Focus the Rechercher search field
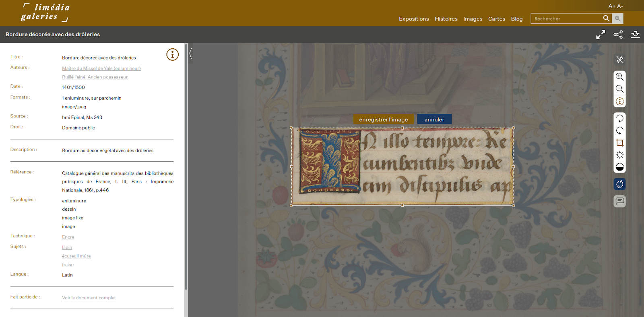Screen dimensions: 644x317 pyautogui.click(x=566, y=19)
